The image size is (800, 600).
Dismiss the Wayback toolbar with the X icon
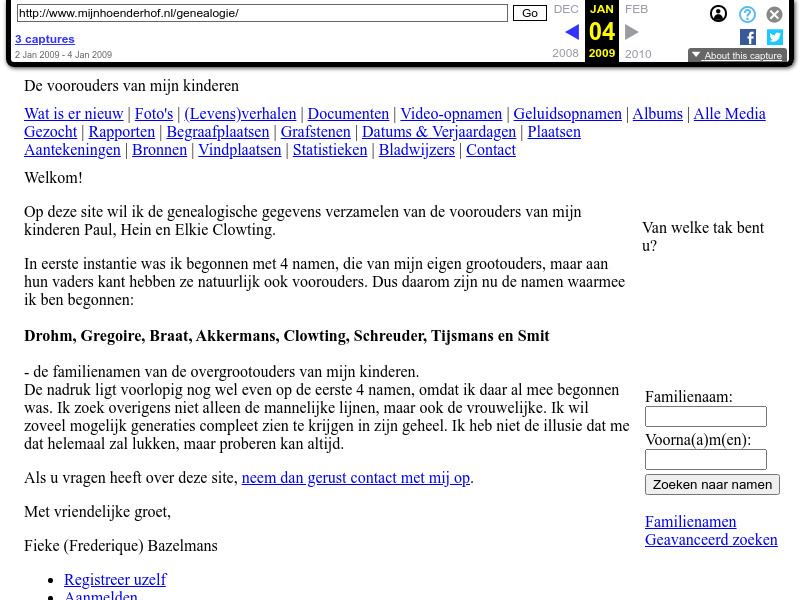point(774,14)
